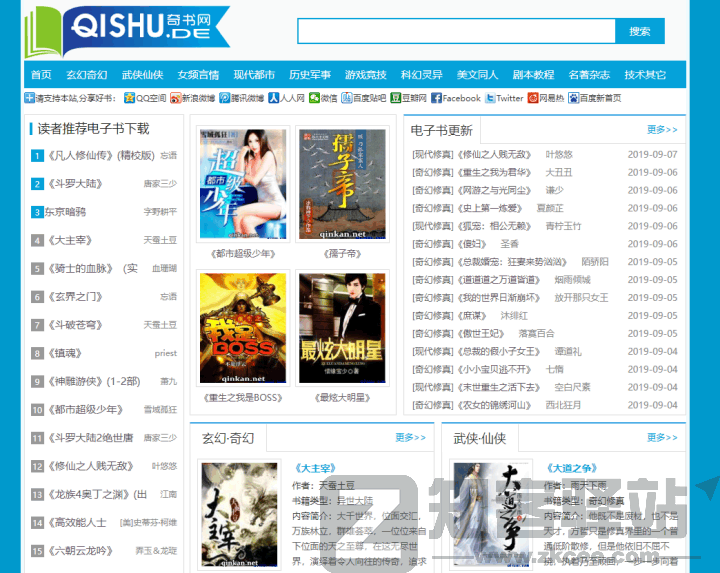The width and height of the screenshot is (720, 573).
Task: Click into the search text box
Action: (456, 32)
